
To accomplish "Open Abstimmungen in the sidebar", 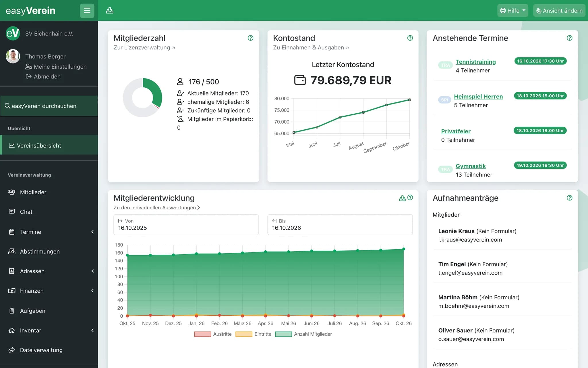I will click(49, 252).
